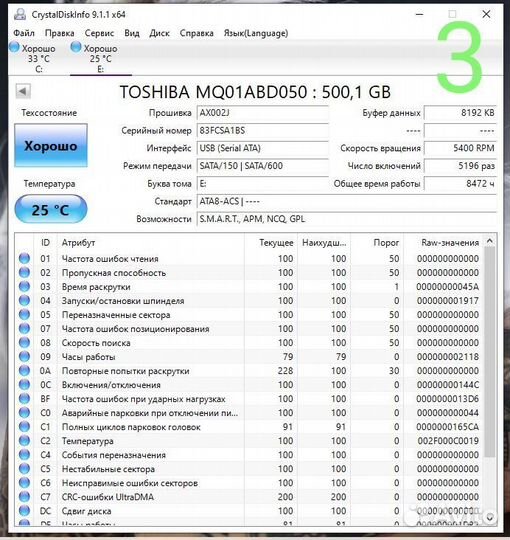The image size is (510, 540).
Task: Click raw value 0000000165CA
Action: pos(447,427)
